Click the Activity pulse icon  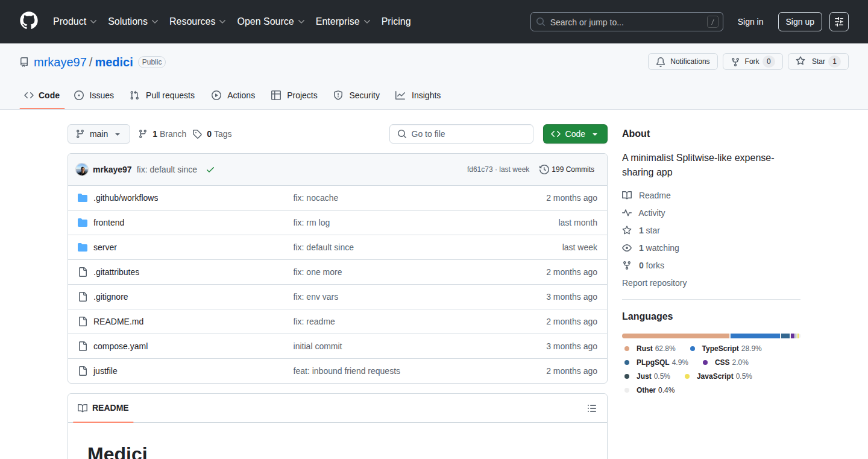coord(627,213)
